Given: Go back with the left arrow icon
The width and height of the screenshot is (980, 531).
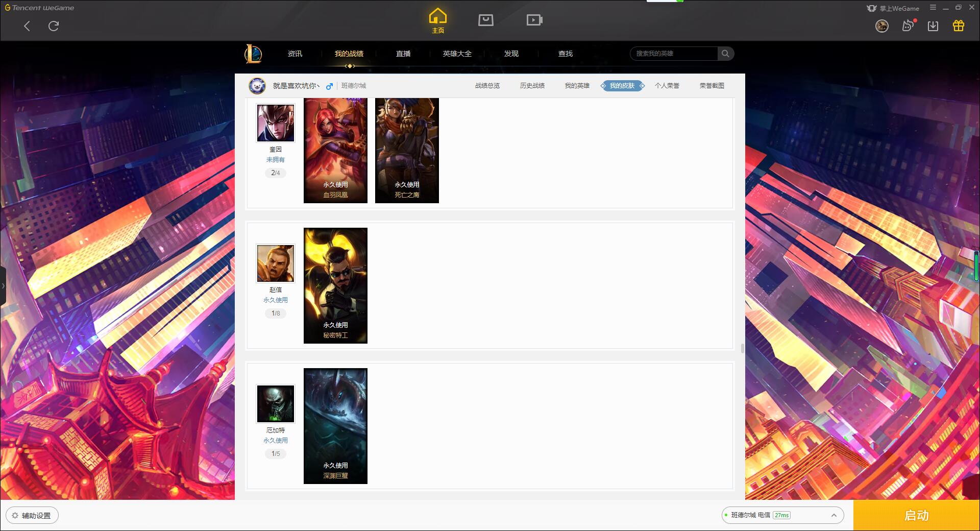Looking at the screenshot, I should [27, 26].
